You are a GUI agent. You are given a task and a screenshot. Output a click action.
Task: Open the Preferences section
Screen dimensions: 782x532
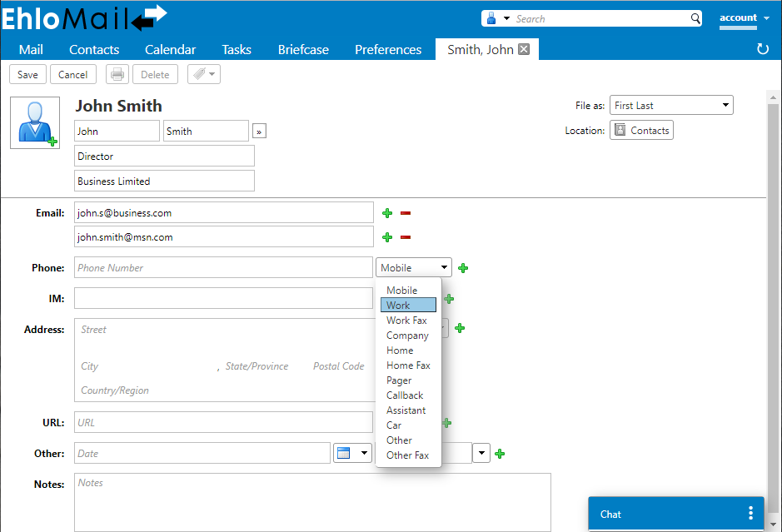[387, 49]
